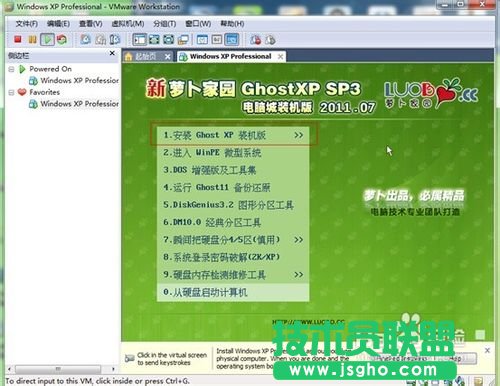Choose menu item 5 DiskGenius3.2 图形分区工具
The height and width of the screenshot is (386, 500).
tap(233, 205)
